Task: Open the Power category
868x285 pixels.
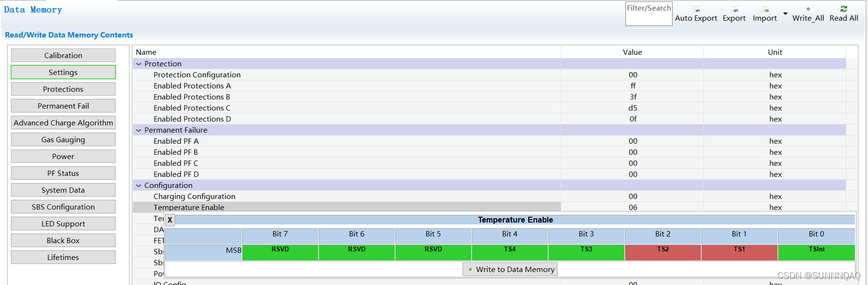Action: 63,156
